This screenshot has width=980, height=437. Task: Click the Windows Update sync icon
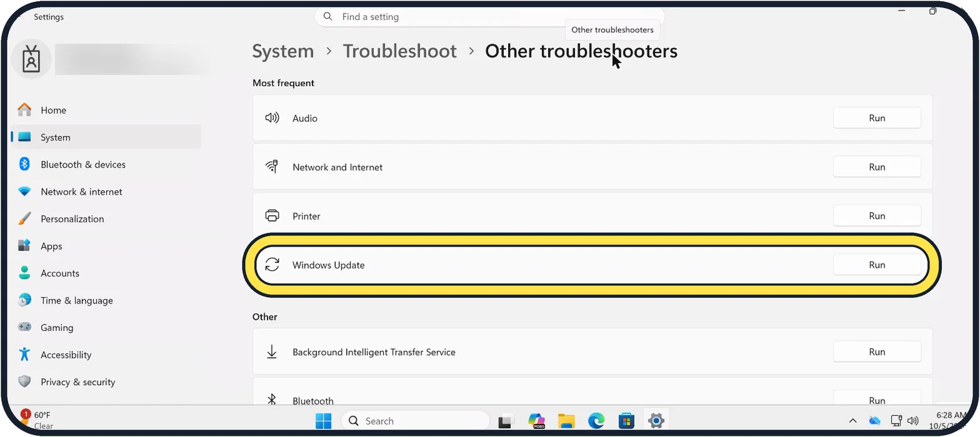272,265
